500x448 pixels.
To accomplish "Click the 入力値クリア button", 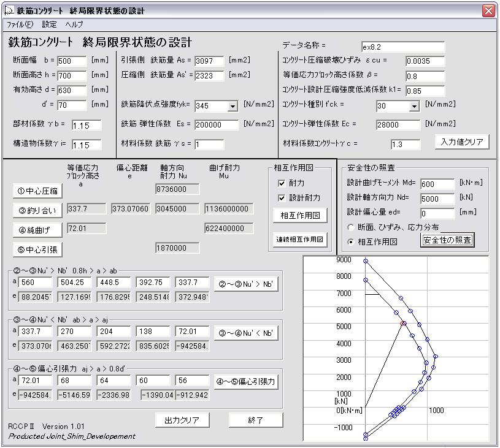I will click(462, 142).
